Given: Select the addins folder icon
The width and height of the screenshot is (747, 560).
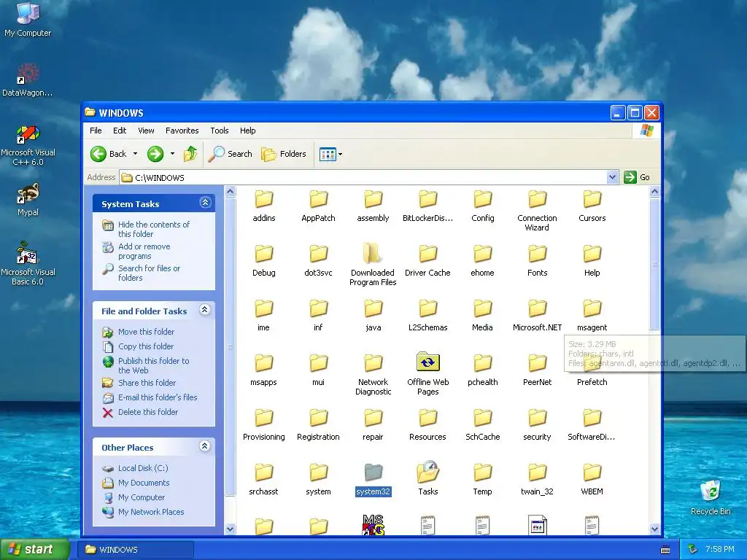Looking at the screenshot, I should point(264,199).
